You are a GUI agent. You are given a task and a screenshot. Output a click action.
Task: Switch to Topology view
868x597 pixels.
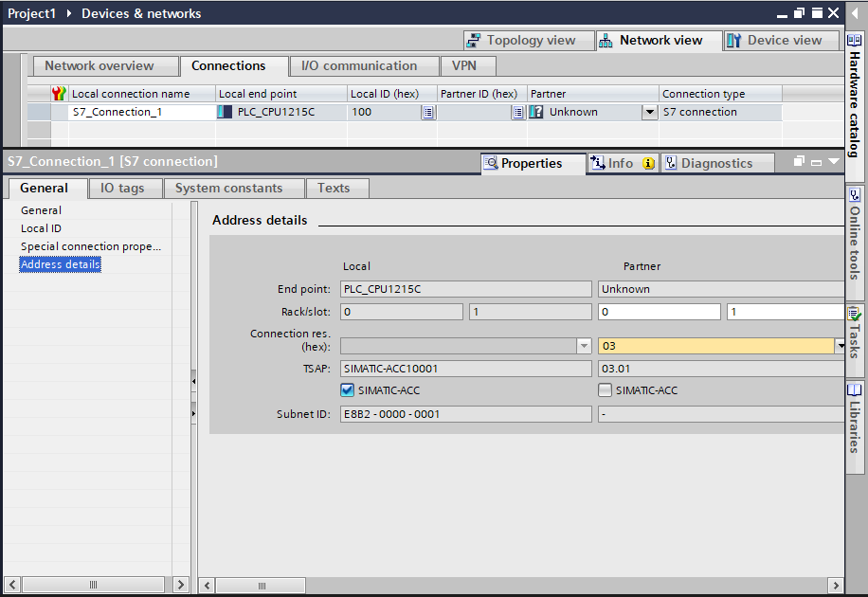point(521,41)
